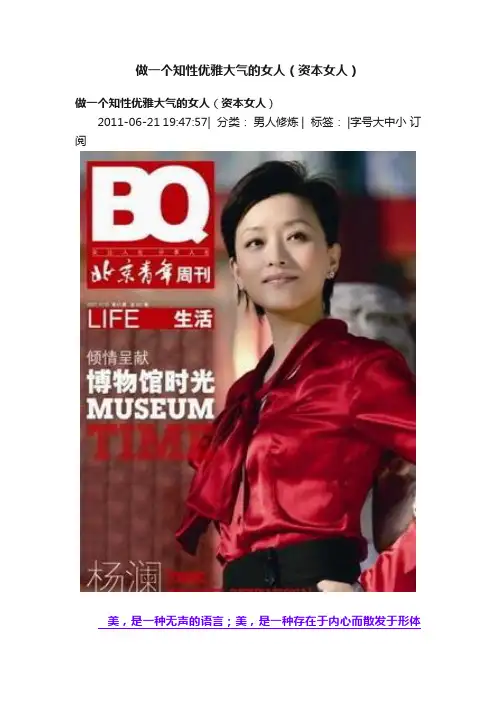Viewport: 496px width, 702px height.
Task: Click the bold left-aligned article subtitle
Action: (174, 103)
